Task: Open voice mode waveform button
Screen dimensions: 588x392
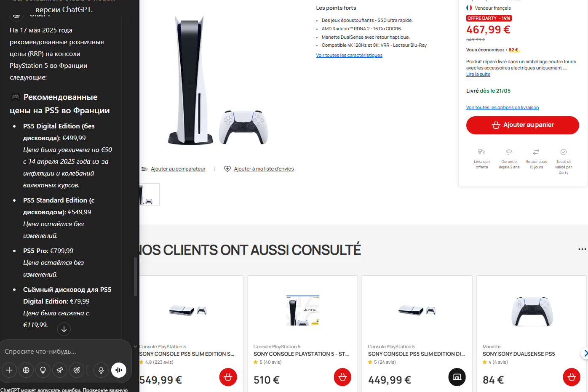Action: point(119,370)
